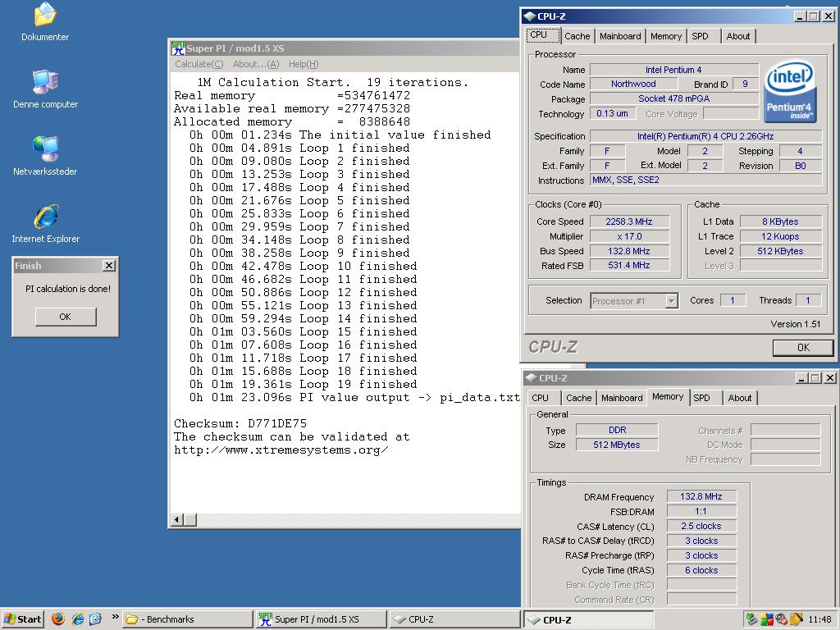Click Super PI horizontal scrollbar left arrow
Viewport: 840px width, 630px height.
click(177, 519)
